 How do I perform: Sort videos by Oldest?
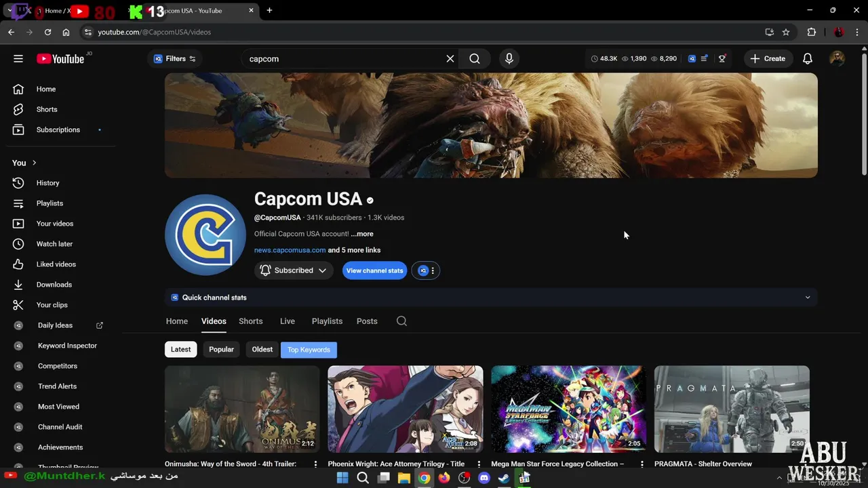(x=262, y=350)
